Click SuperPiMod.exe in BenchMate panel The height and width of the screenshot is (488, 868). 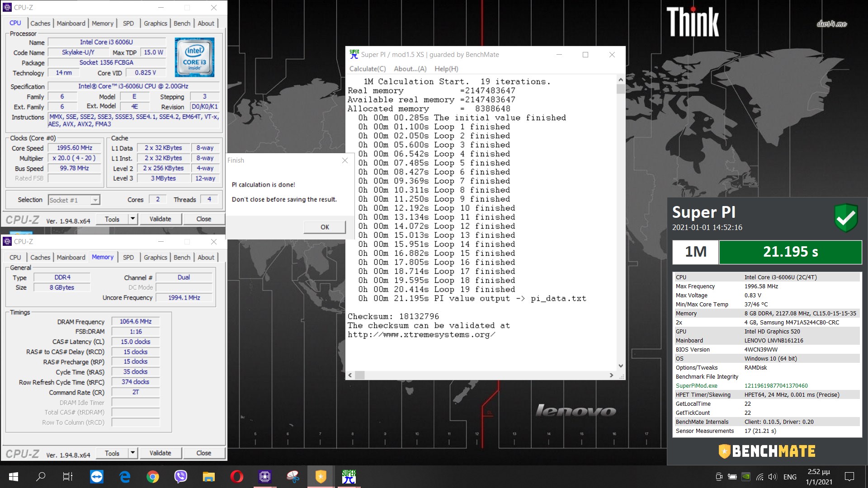pos(696,386)
